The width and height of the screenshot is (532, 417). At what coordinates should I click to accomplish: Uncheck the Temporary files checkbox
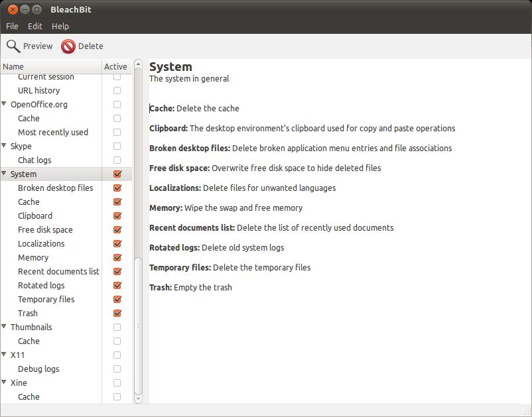(117, 299)
